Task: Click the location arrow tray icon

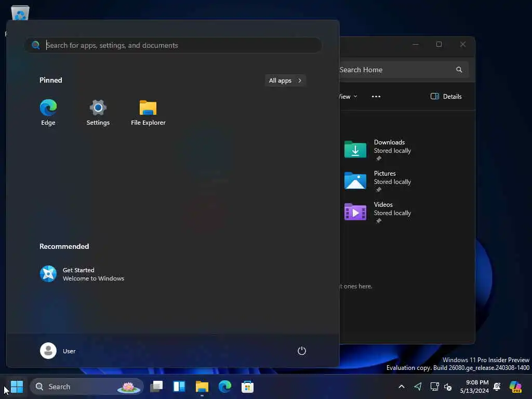Action: click(418, 387)
